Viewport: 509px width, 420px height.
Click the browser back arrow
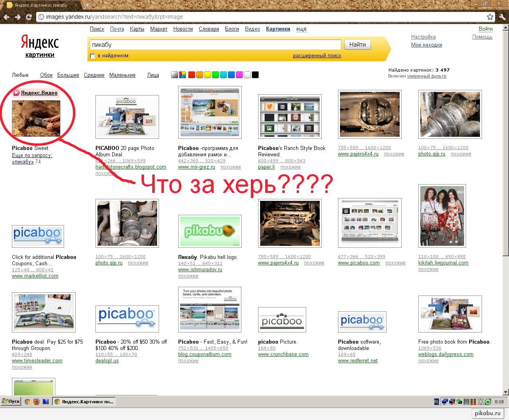click(x=6, y=17)
